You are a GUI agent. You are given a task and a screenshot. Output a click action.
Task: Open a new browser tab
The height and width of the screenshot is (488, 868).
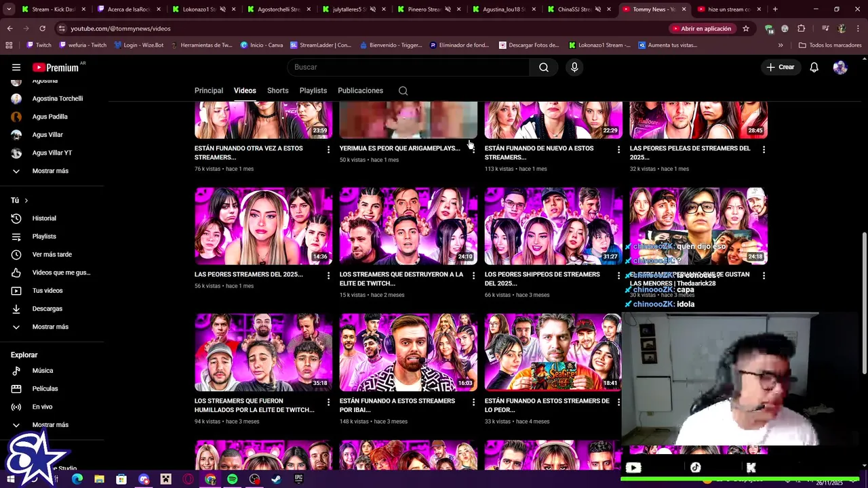coord(775,9)
